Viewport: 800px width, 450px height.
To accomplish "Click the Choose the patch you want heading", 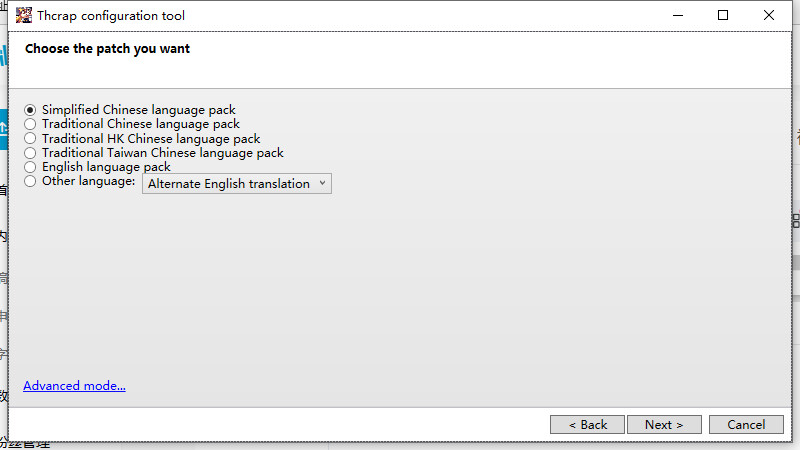I will coord(107,49).
